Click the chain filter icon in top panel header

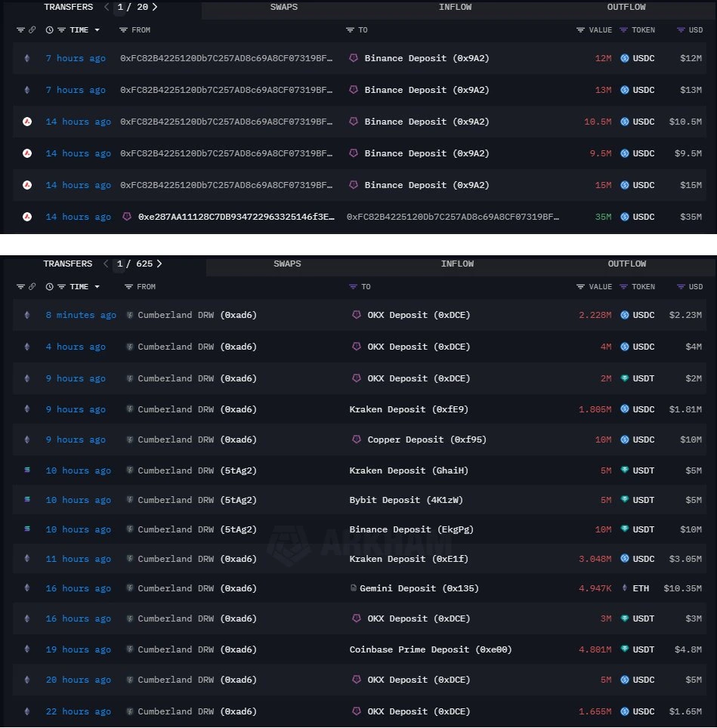point(20,29)
